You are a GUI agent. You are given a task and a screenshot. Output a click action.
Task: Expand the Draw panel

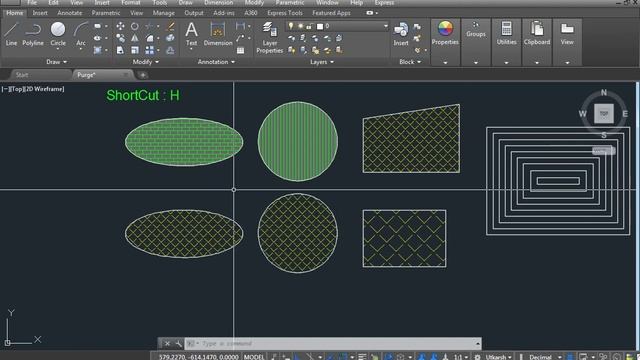pyautogui.click(x=56, y=62)
